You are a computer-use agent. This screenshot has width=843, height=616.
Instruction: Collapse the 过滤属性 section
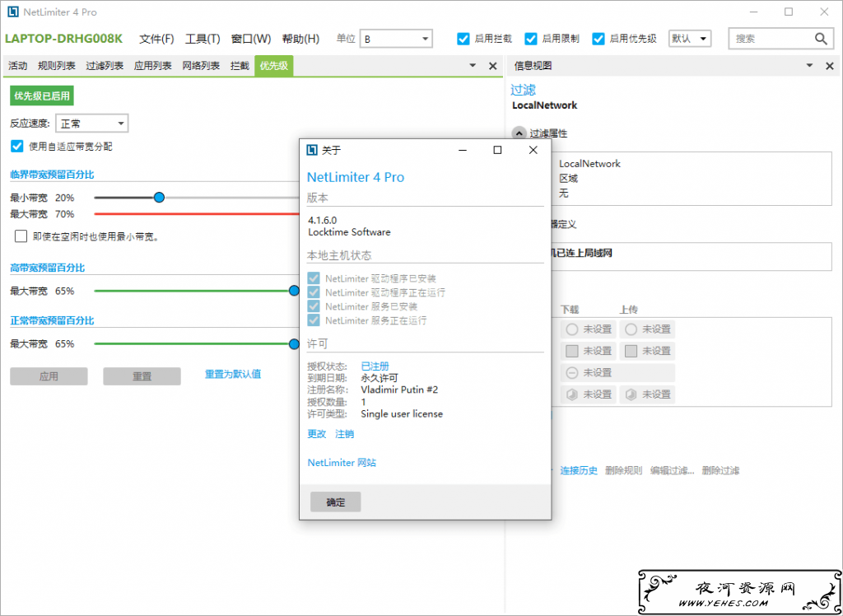(519, 133)
